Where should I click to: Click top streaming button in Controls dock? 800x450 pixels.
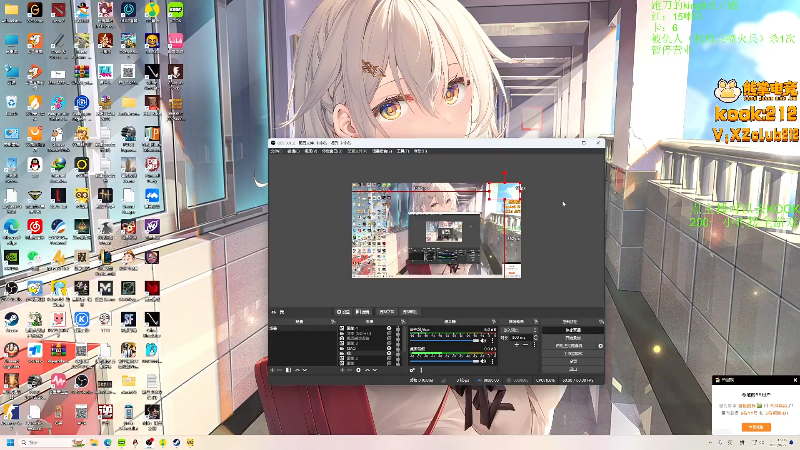tap(573, 330)
